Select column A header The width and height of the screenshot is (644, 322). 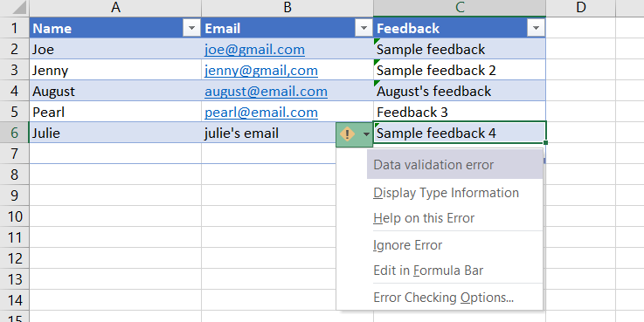115,7
